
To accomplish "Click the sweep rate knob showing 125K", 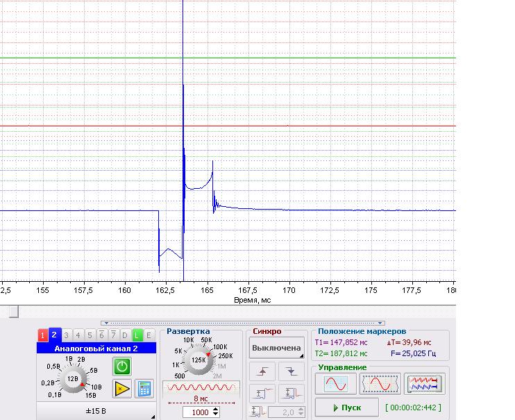I will [199, 360].
